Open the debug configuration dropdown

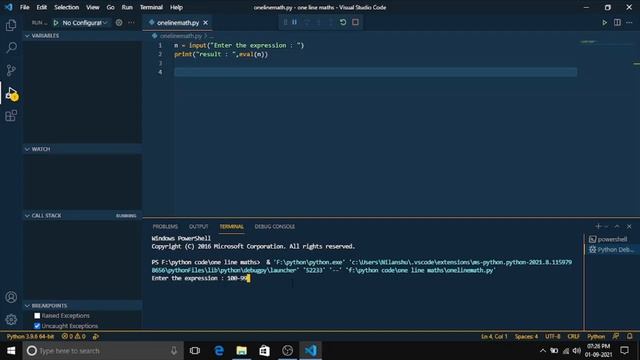[x=85, y=23]
